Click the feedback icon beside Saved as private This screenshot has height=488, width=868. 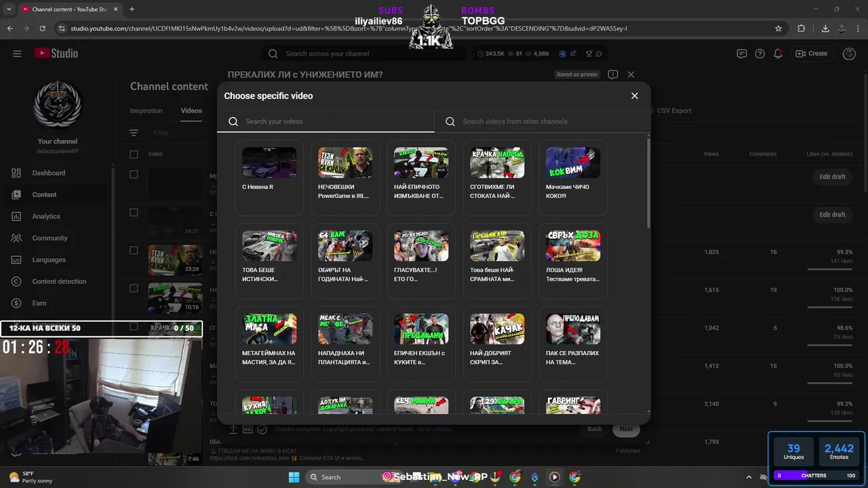pyautogui.click(x=613, y=75)
